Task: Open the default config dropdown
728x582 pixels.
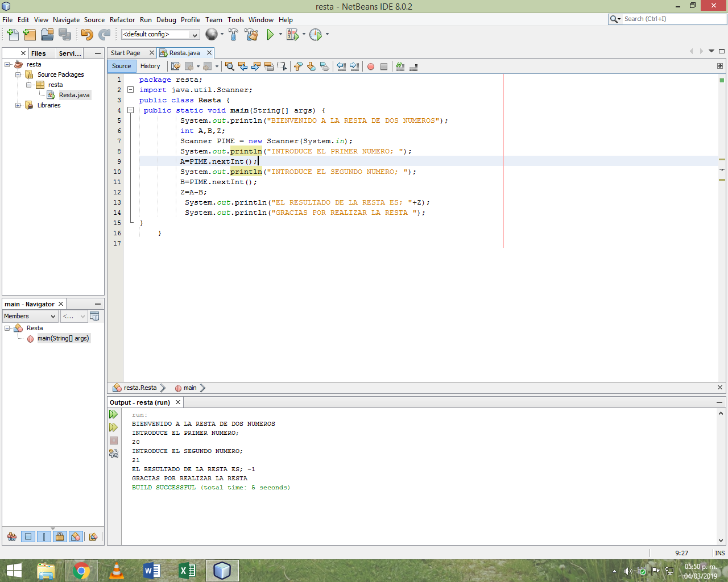Action: tap(195, 34)
